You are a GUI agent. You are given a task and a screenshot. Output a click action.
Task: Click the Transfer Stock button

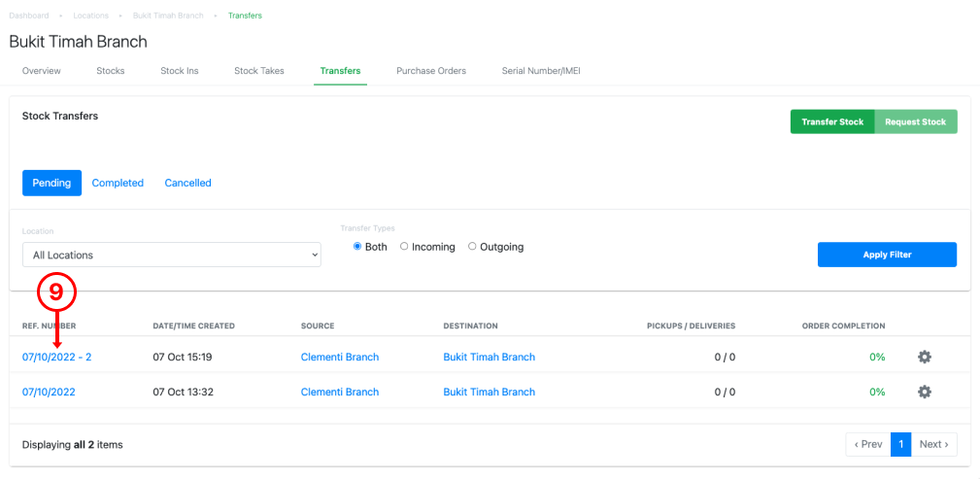[x=832, y=122]
